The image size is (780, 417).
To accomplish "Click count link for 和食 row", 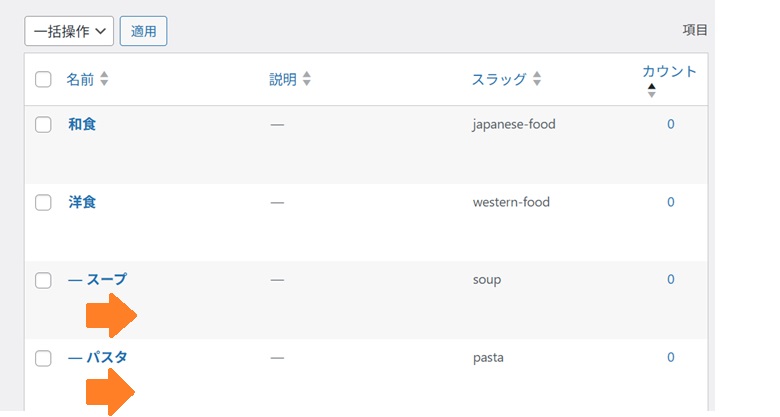I will [x=671, y=125].
